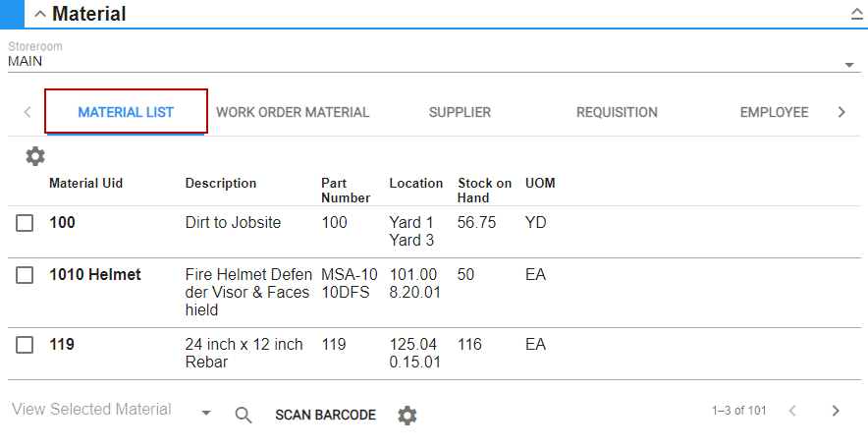Sort by Stock on Hand column header
This screenshot has height=448, width=868.
click(x=484, y=191)
